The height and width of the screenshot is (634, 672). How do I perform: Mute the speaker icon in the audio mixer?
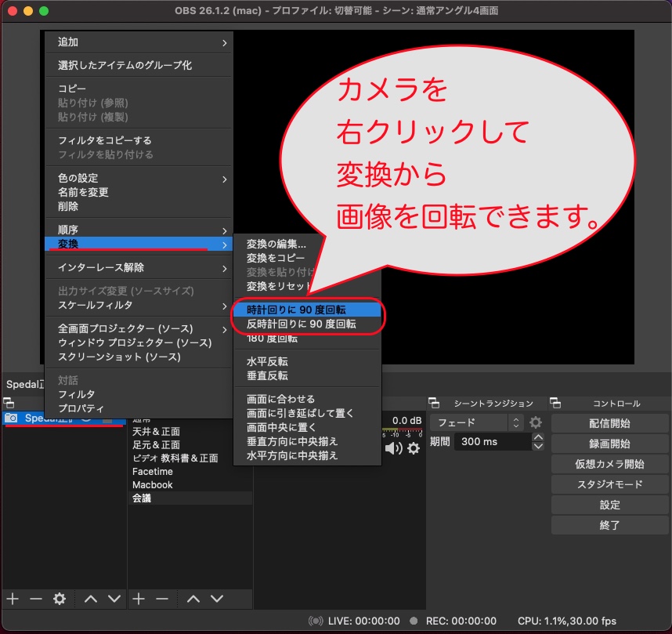[395, 447]
